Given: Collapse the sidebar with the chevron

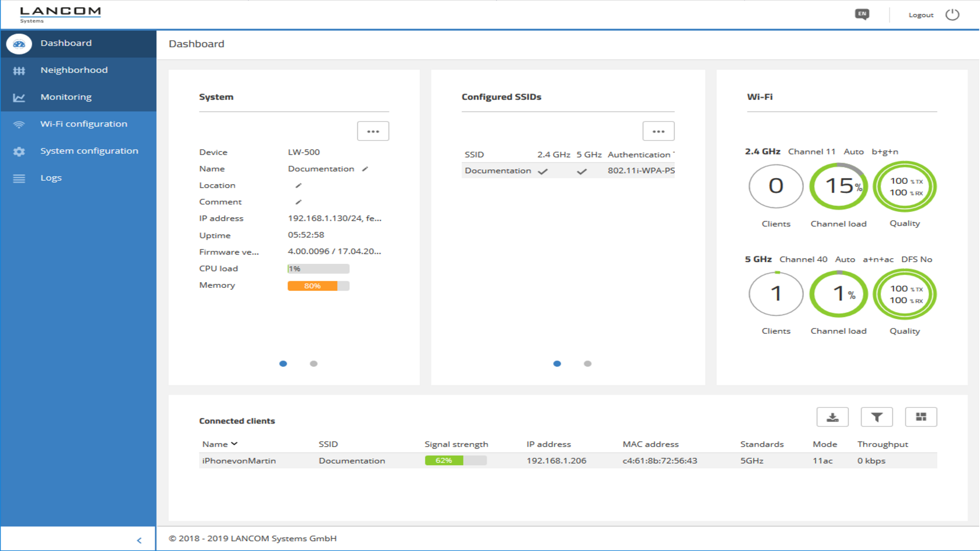Looking at the screenshot, I should click(x=139, y=540).
